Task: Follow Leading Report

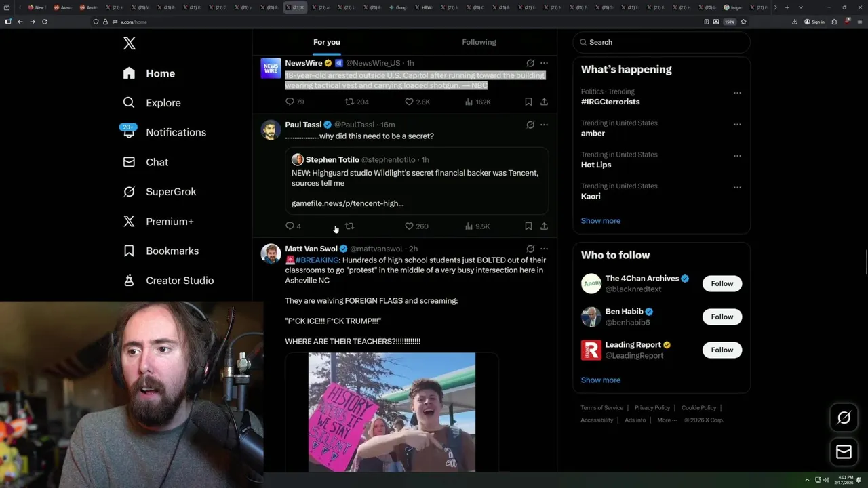Action: 722,350
